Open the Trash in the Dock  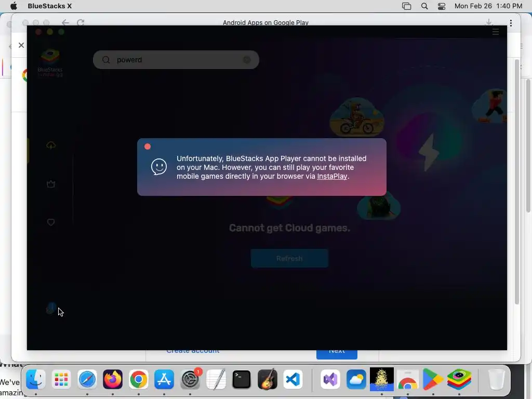pos(497,379)
